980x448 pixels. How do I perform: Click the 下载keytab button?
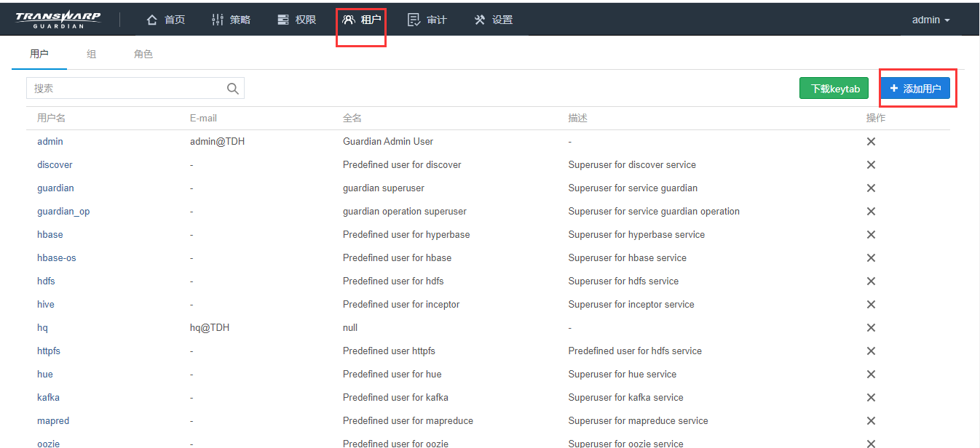(x=834, y=88)
